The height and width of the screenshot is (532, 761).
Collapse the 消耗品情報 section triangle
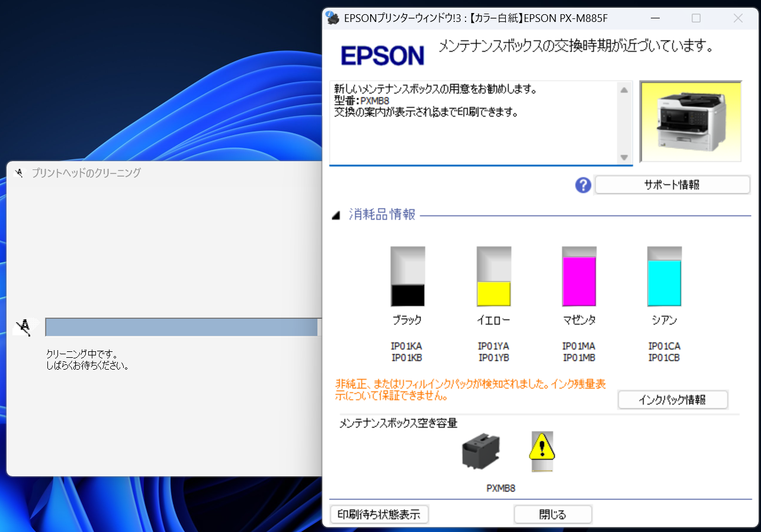(x=336, y=215)
